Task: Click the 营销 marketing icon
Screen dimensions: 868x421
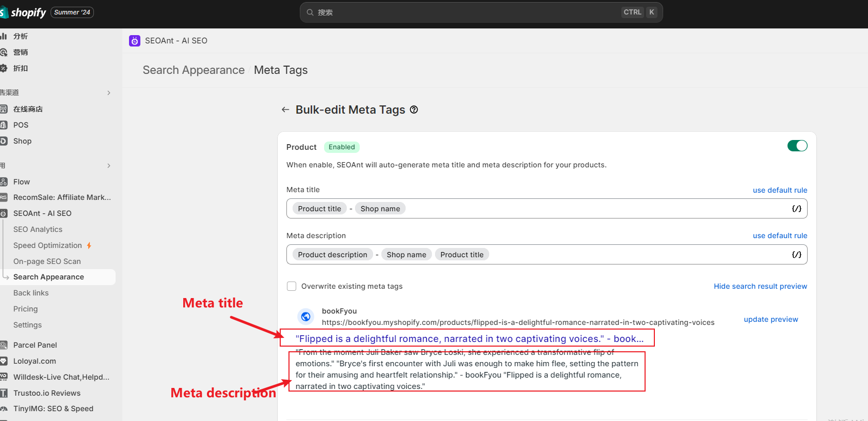Action: click(x=4, y=52)
